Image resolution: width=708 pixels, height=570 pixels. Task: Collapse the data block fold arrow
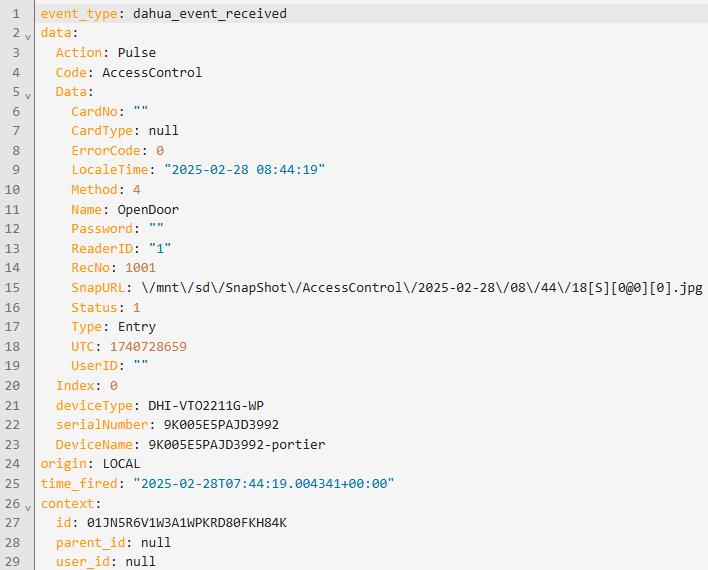[x=28, y=37]
